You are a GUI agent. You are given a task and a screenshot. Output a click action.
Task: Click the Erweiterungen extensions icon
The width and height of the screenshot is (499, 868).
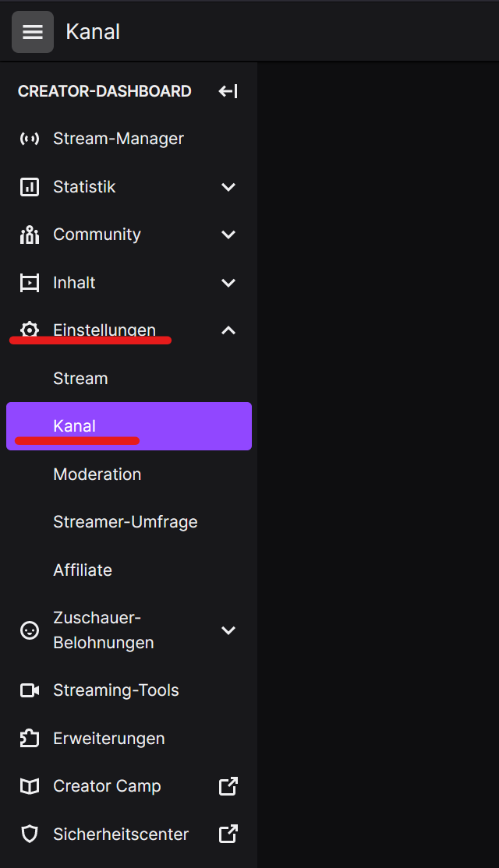(x=29, y=738)
